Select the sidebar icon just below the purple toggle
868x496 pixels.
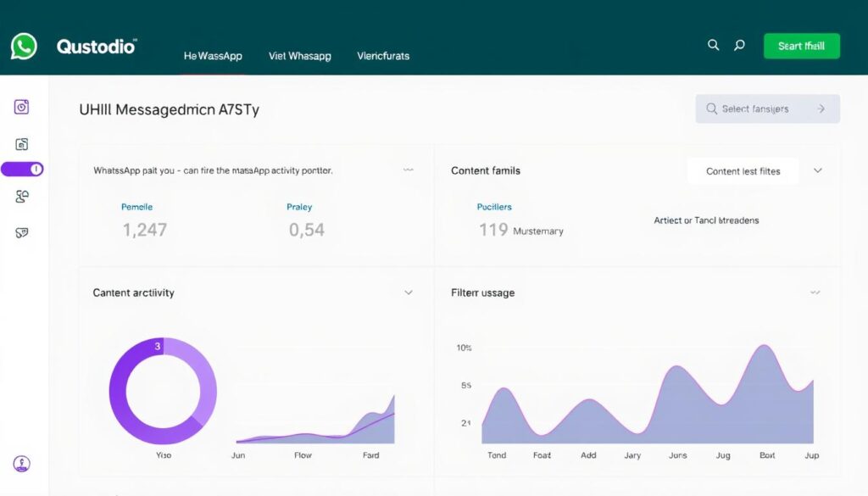click(22, 197)
